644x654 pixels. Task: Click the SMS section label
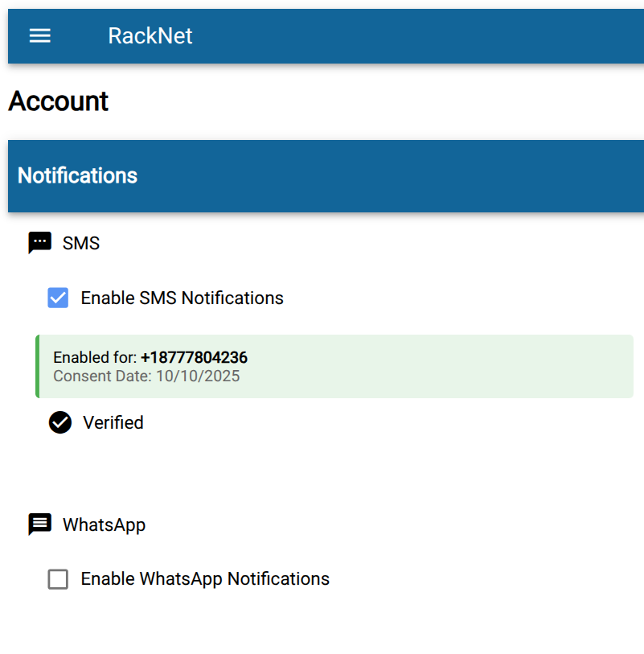[x=81, y=243]
